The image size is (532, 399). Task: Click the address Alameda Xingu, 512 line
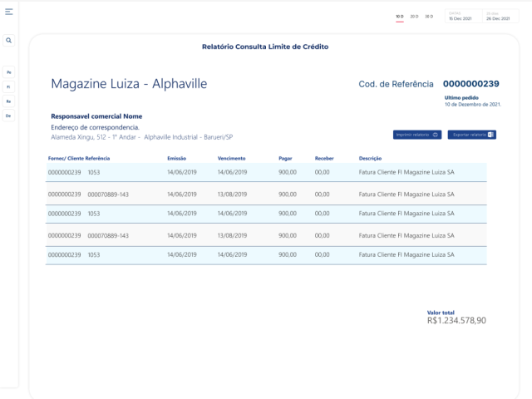pos(142,137)
